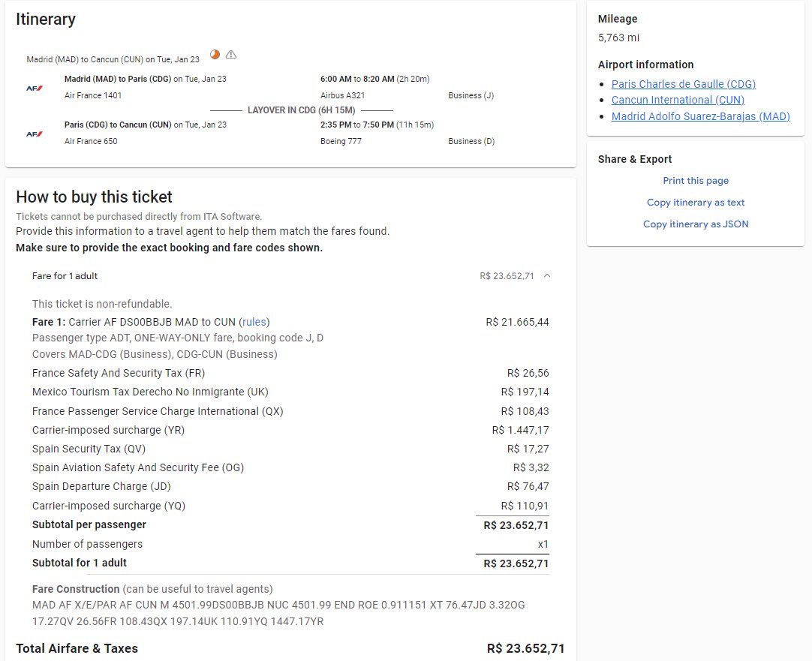The image size is (812, 661).
Task: Click the 'Number of passengers' label
Action: click(87, 544)
